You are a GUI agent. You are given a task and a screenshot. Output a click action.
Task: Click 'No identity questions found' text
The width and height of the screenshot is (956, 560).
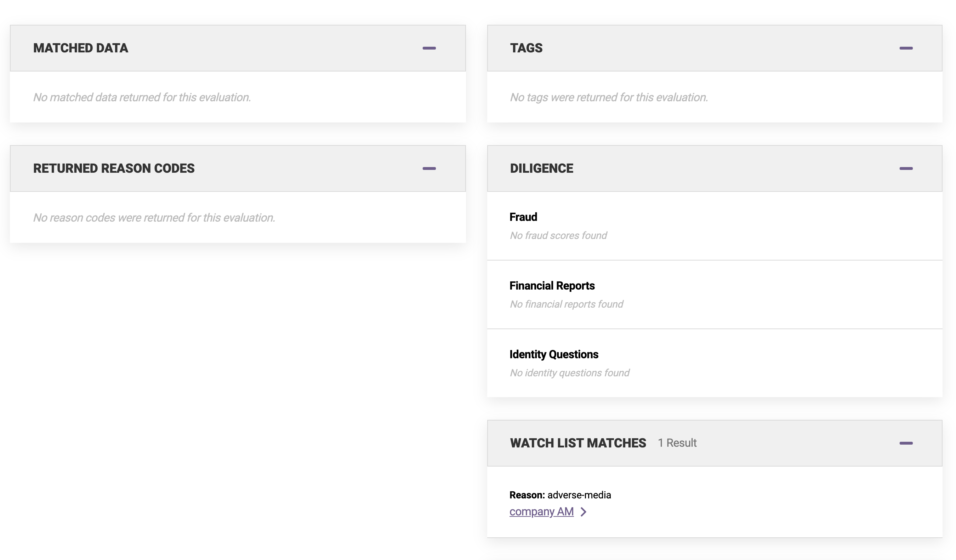point(569,373)
